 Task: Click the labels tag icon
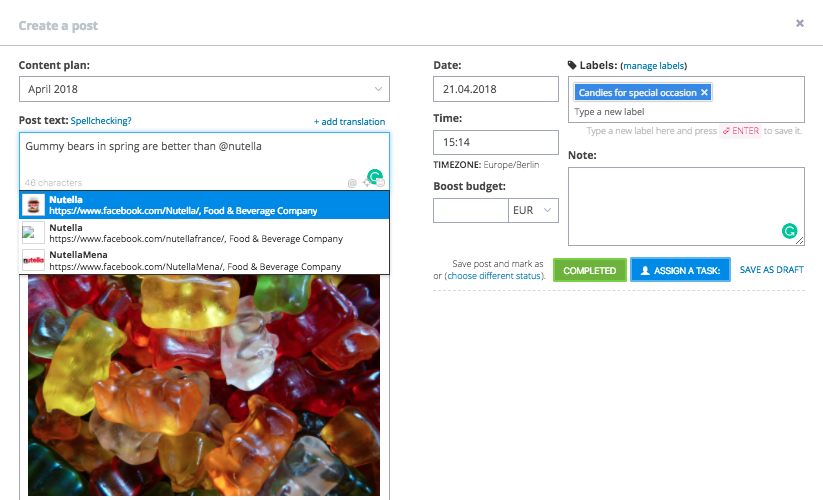(572, 65)
